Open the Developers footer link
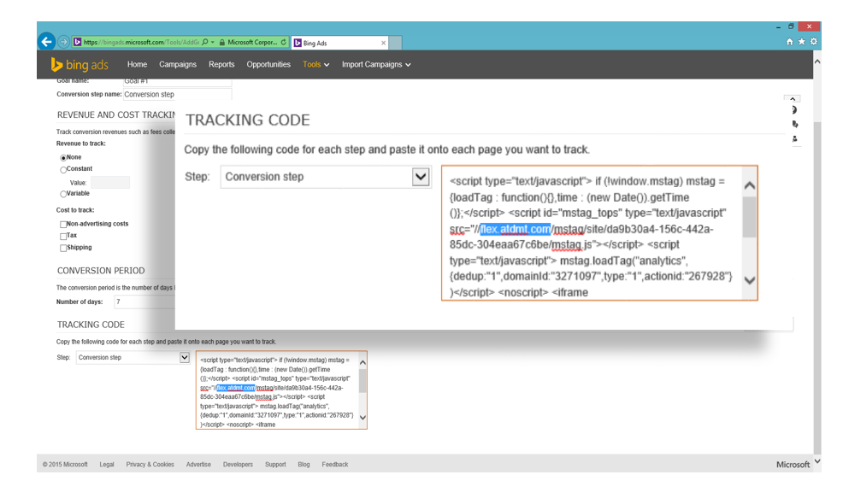 coord(238,464)
